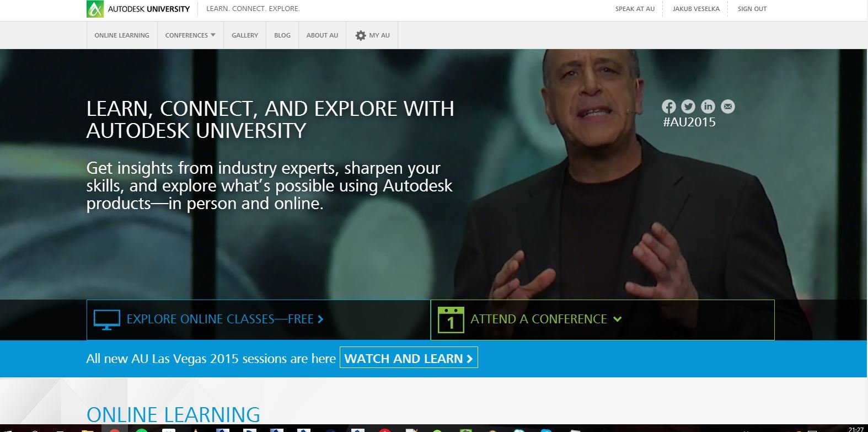Image resolution: width=868 pixels, height=432 pixels.
Task: Open the About AU page
Action: [x=323, y=35]
